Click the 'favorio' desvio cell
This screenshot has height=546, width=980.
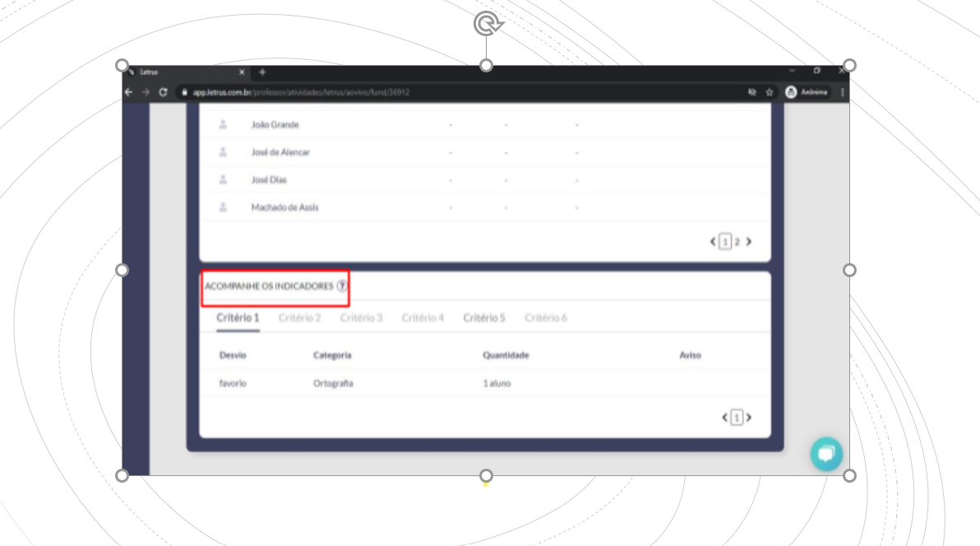233,383
